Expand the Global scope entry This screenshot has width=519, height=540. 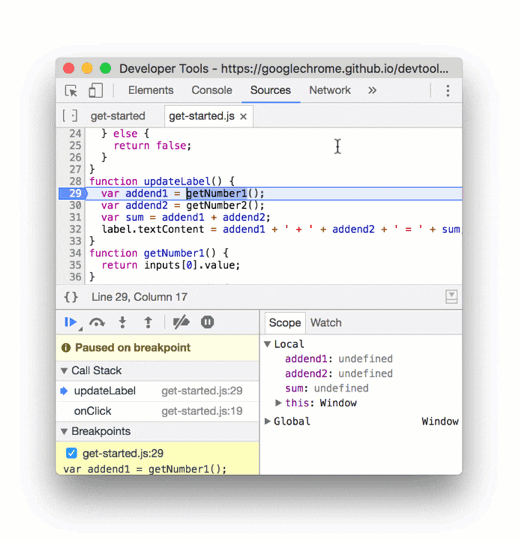pyautogui.click(x=267, y=421)
